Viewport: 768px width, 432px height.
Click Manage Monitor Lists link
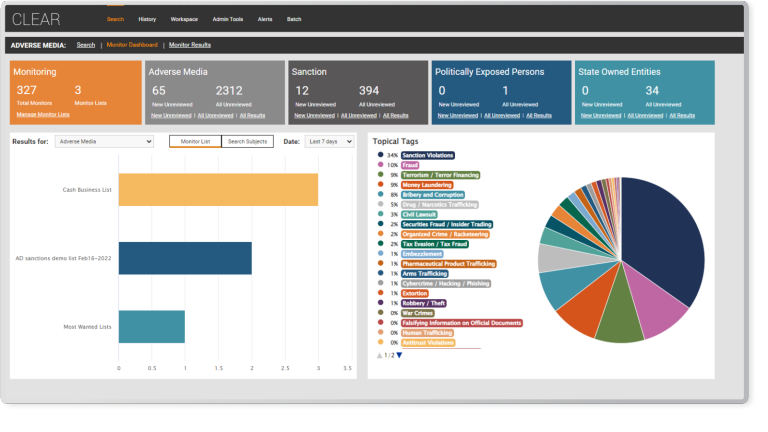click(x=43, y=115)
